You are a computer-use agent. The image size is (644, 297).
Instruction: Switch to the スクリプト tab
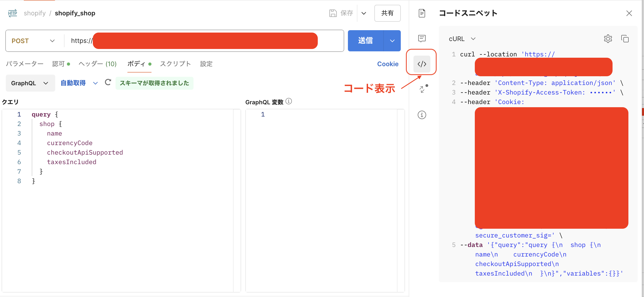point(175,64)
